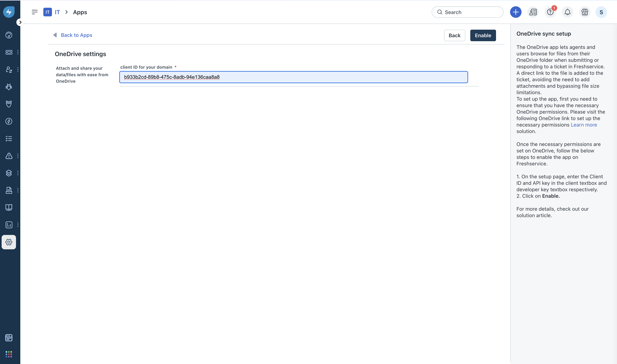
Task: Open the hamburger navigation menu
Action: coord(35,12)
